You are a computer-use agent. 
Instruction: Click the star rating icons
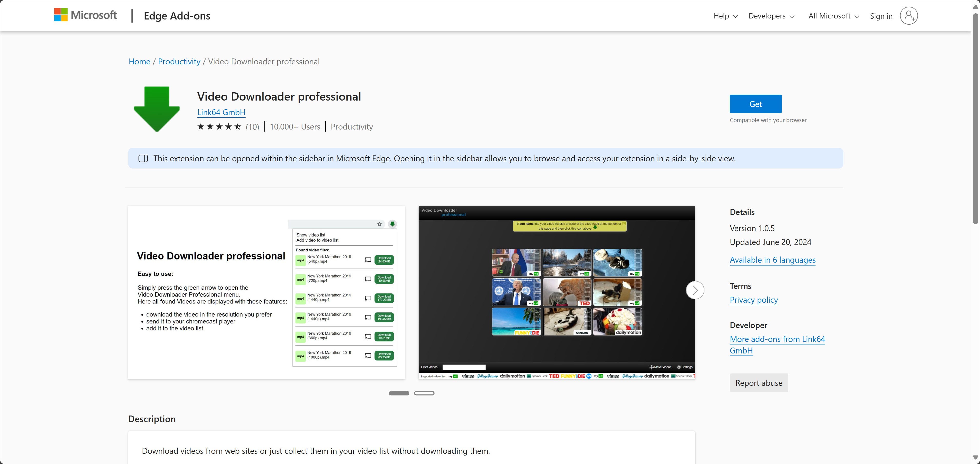pos(219,127)
